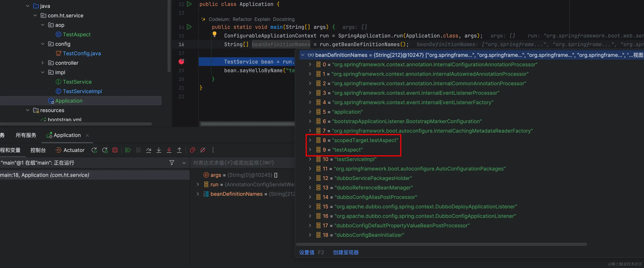Screen dimensions: 644x268
Task: Click the 设置值 set value link
Action: tap(307, 252)
